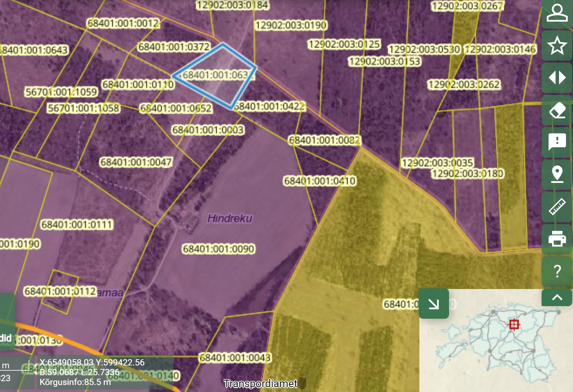Click parcel label 68401:001:0090
The height and width of the screenshot is (392, 573).
pos(219,249)
